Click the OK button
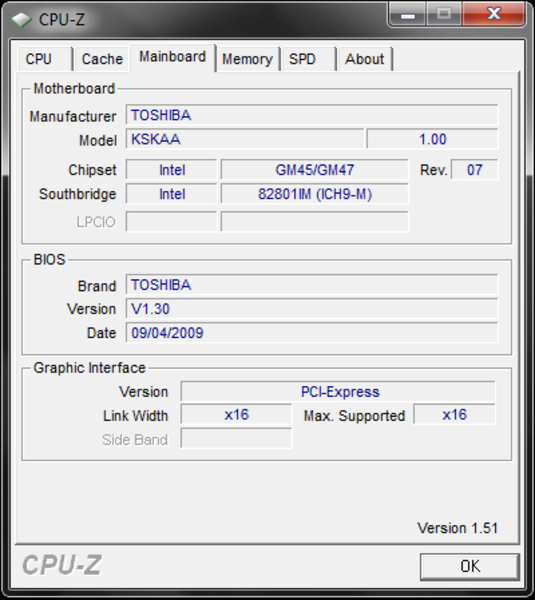Screen dimensions: 535x600 (x=470, y=566)
